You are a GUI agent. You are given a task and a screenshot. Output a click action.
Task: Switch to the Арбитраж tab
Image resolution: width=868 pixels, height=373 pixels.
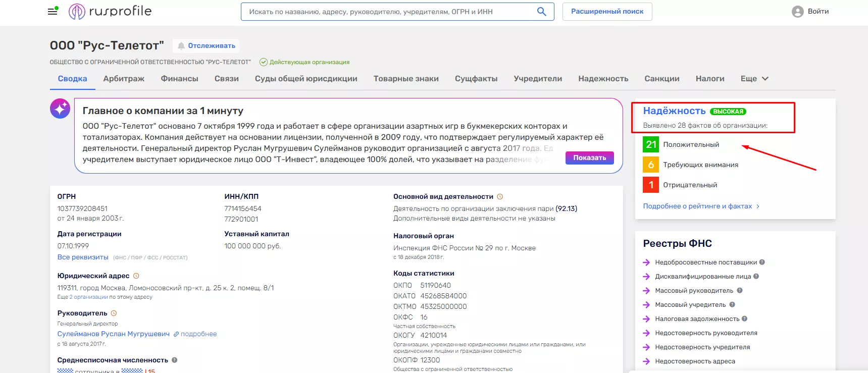(x=124, y=79)
